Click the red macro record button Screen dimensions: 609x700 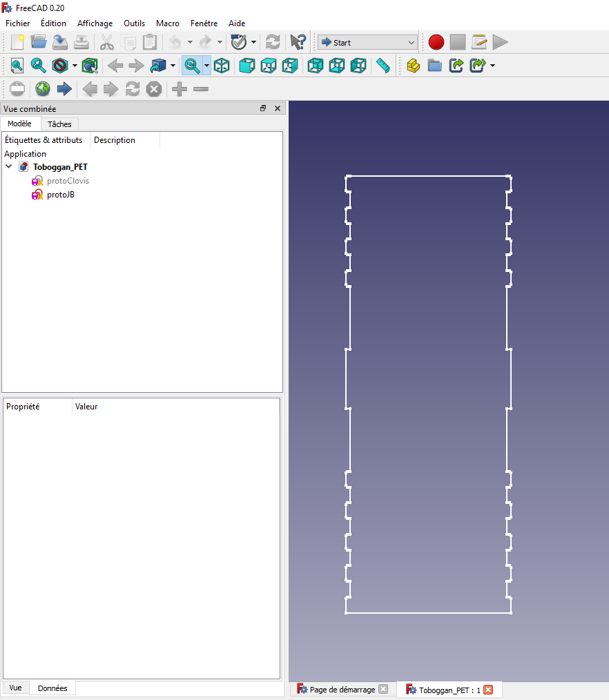436,42
